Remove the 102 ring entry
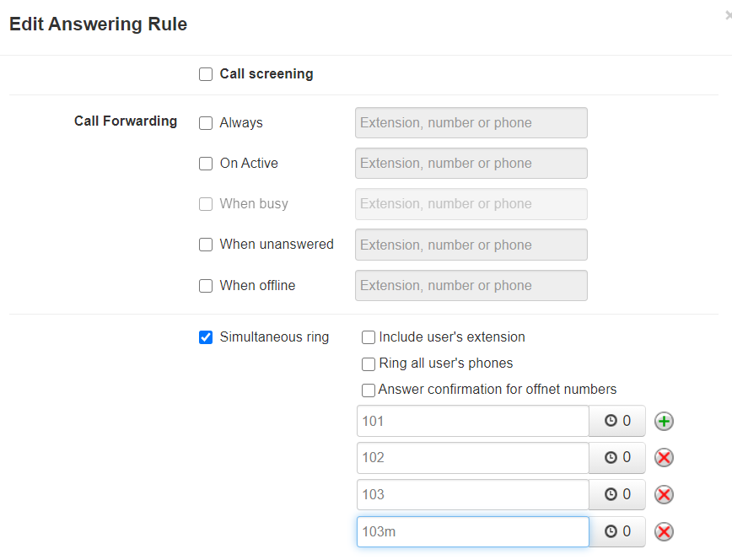 point(665,458)
